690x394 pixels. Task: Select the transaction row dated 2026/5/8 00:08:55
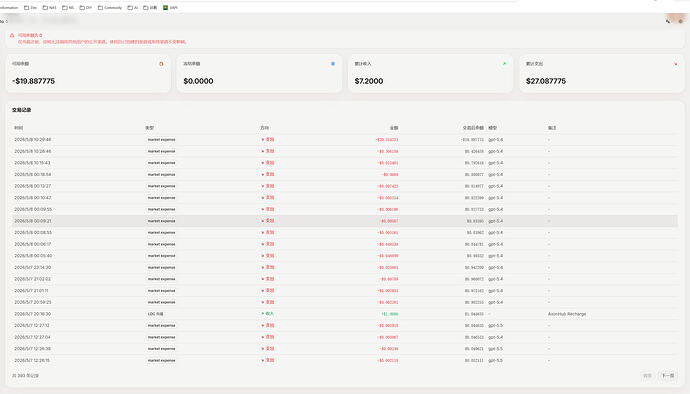(x=345, y=232)
